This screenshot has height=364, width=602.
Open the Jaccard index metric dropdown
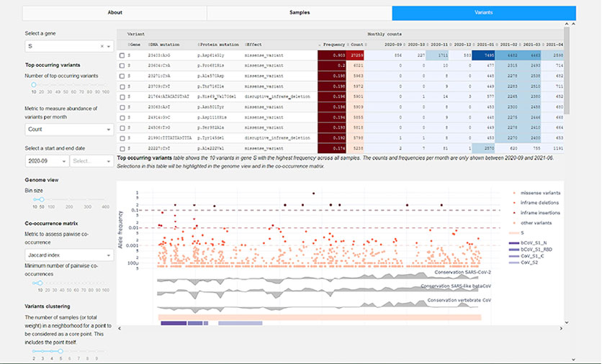tap(69, 255)
